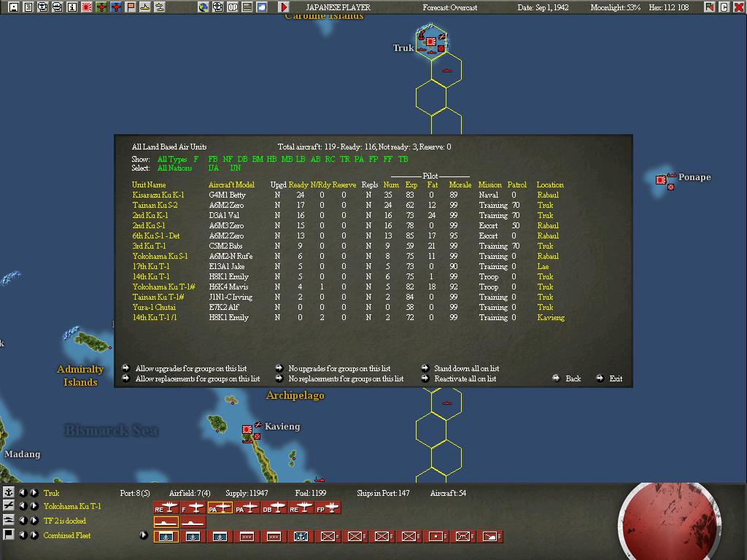Set no replacements for groups on this list

click(346, 378)
